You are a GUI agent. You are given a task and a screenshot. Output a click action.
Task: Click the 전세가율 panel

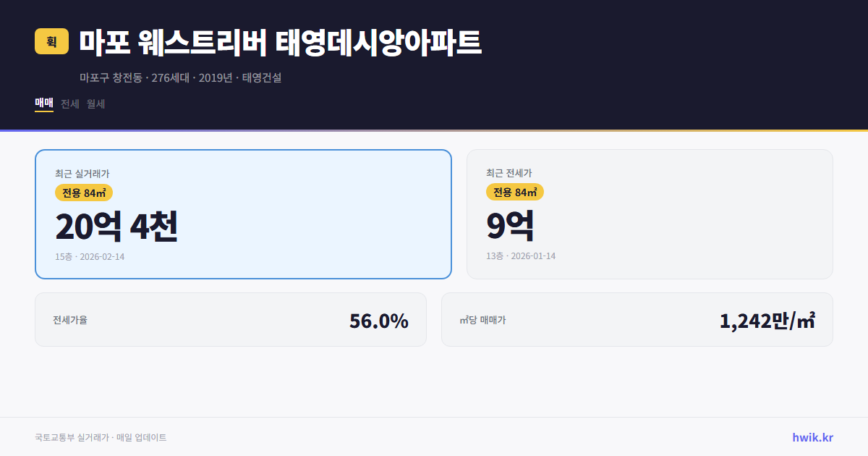coord(231,319)
